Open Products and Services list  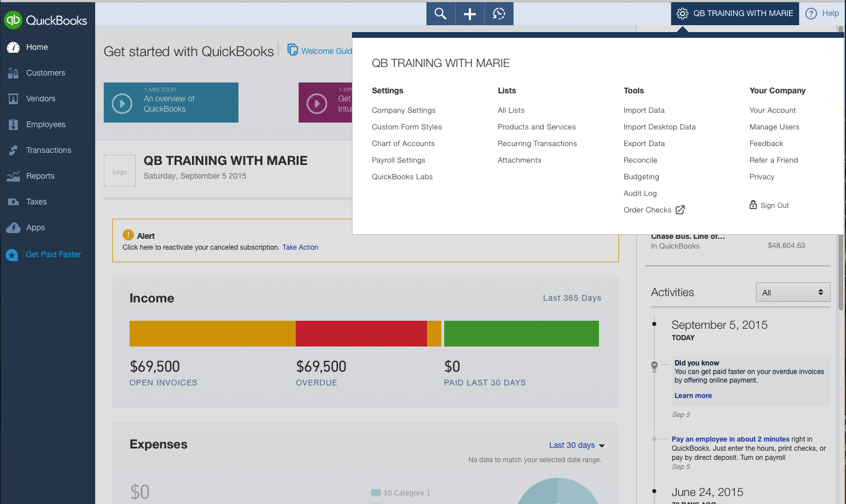[x=537, y=127]
